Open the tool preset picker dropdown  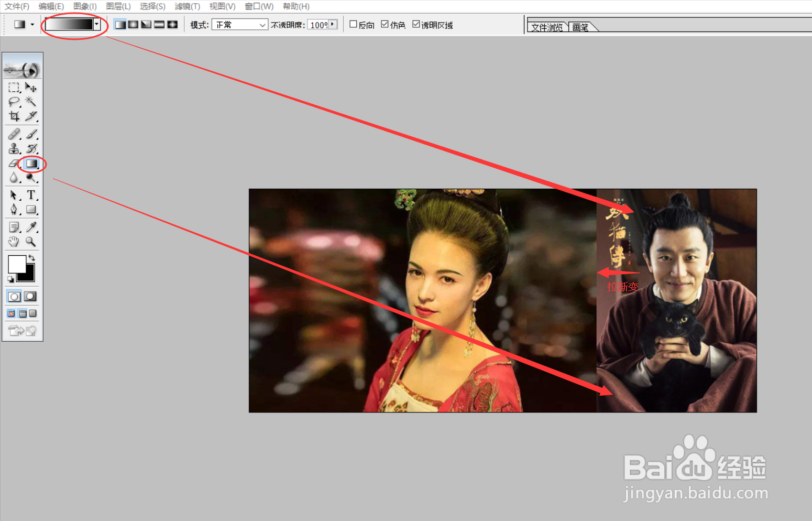click(x=32, y=25)
